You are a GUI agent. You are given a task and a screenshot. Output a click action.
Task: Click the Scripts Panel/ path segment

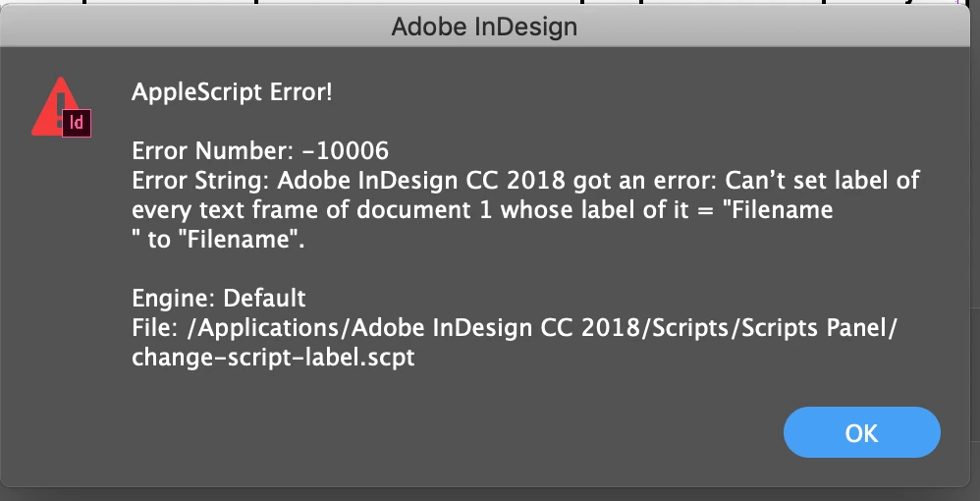tap(819, 328)
